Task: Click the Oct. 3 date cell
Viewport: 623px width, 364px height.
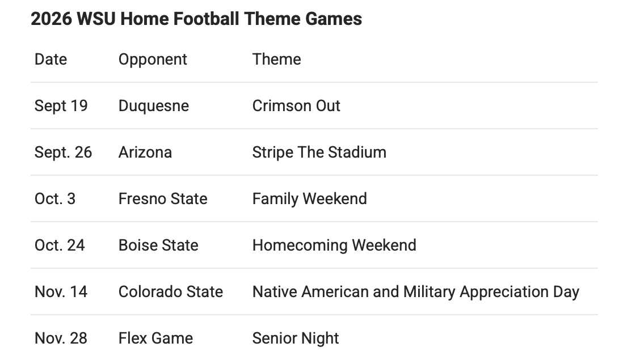Action: (55, 198)
